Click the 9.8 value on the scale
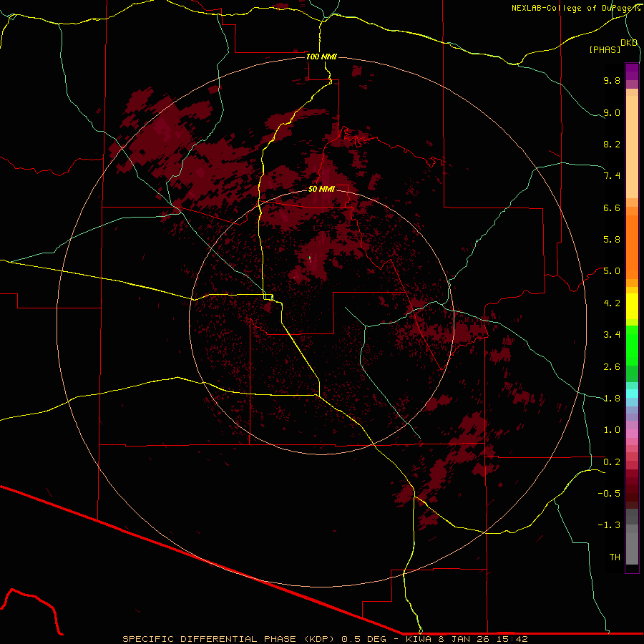This screenshot has width=644, height=644. point(612,80)
